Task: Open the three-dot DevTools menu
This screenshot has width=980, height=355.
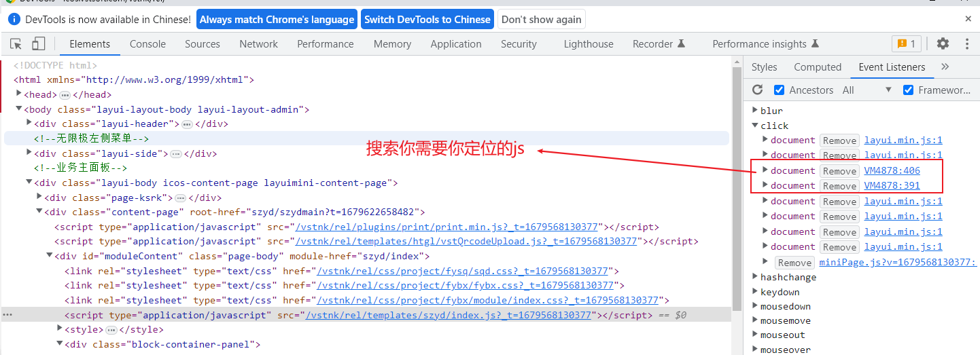Action: coord(967,44)
